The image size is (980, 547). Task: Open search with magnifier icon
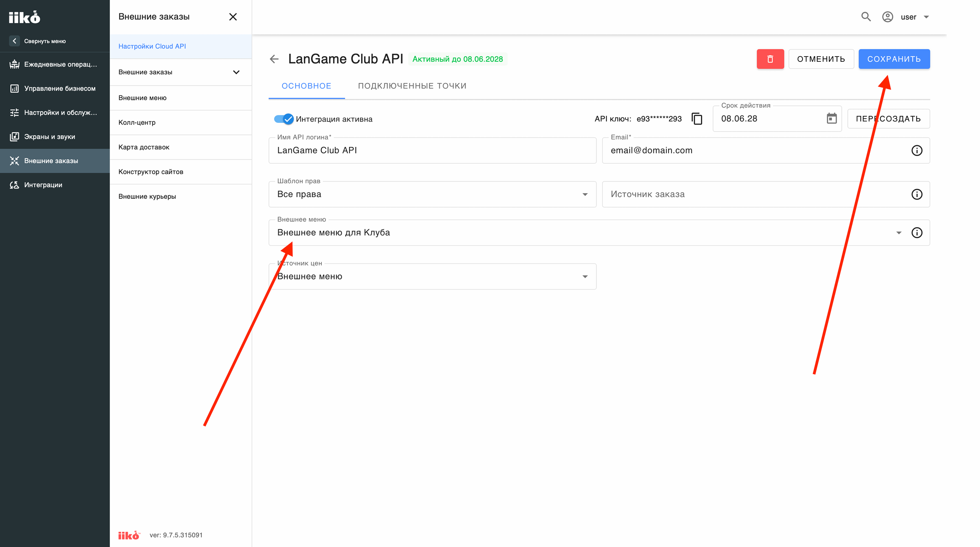point(866,17)
